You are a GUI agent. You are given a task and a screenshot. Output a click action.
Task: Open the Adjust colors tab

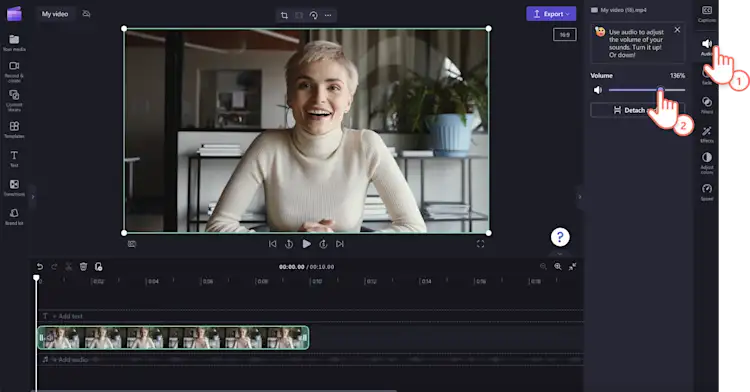click(x=707, y=163)
